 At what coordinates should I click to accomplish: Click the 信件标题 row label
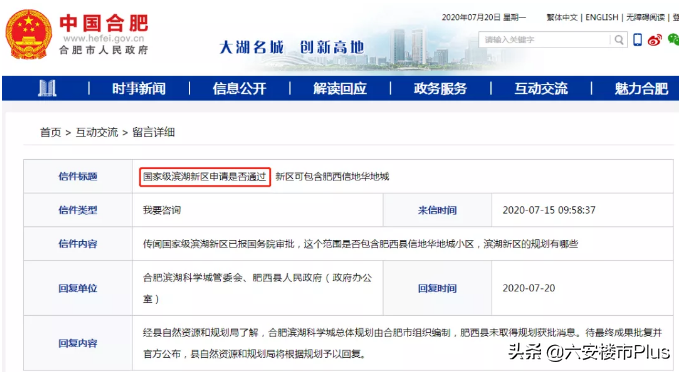tap(78, 176)
